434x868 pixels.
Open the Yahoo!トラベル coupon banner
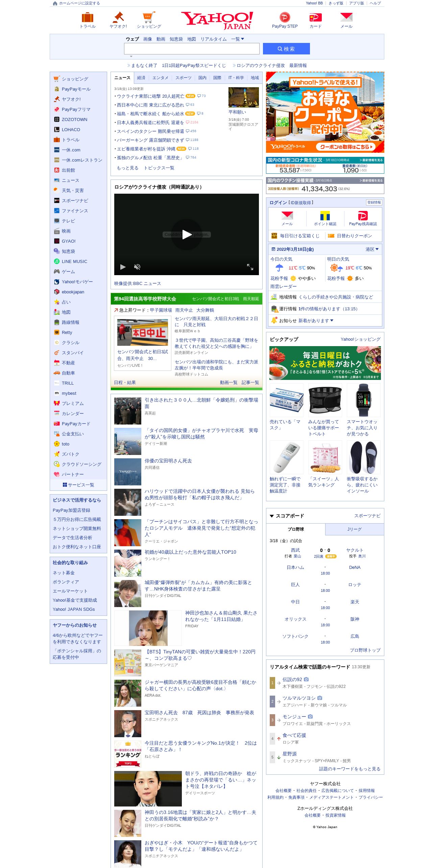pyautogui.click(x=325, y=112)
